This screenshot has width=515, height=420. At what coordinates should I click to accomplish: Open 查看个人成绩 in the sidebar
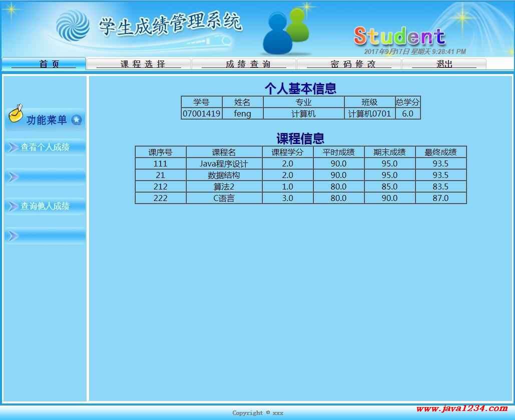[45, 147]
